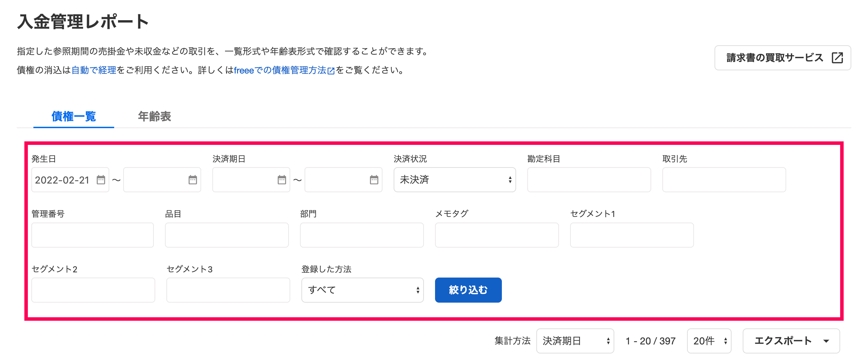Open the 登録した方法 dropdown showing すべて
Viewport: 868px width, 358px height.
pyautogui.click(x=362, y=290)
